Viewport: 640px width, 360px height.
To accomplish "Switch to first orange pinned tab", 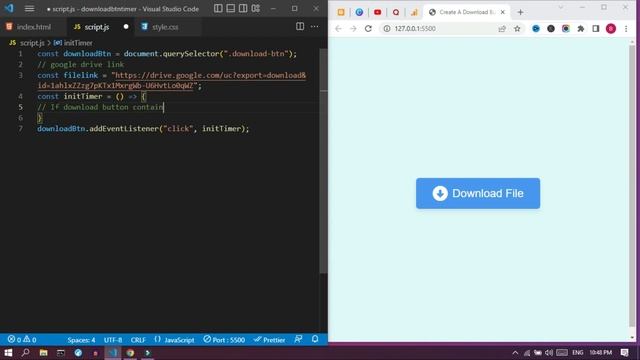I will coord(341,12).
